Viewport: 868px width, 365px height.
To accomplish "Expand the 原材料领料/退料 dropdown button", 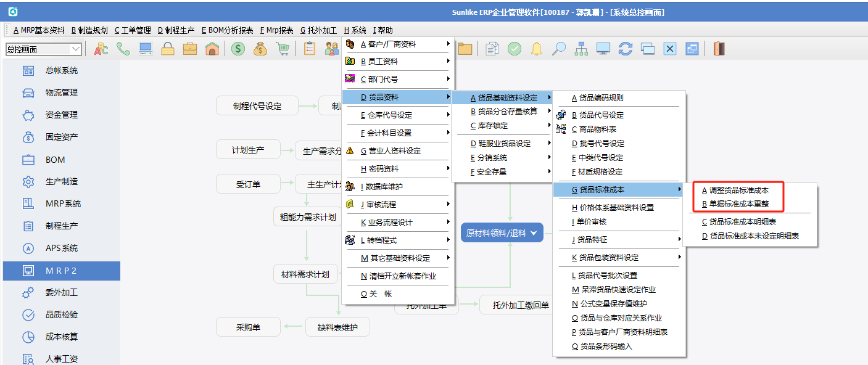I will tap(534, 232).
